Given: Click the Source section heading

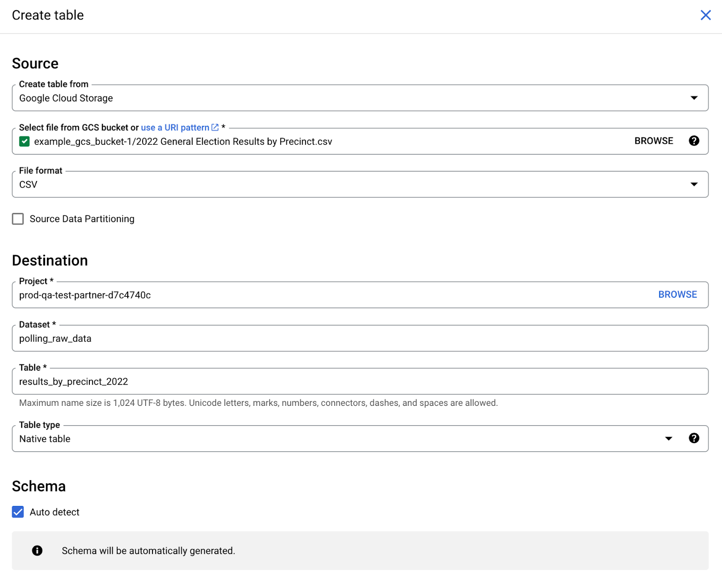Looking at the screenshot, I should pyautogui.click(x=35, y=64).
